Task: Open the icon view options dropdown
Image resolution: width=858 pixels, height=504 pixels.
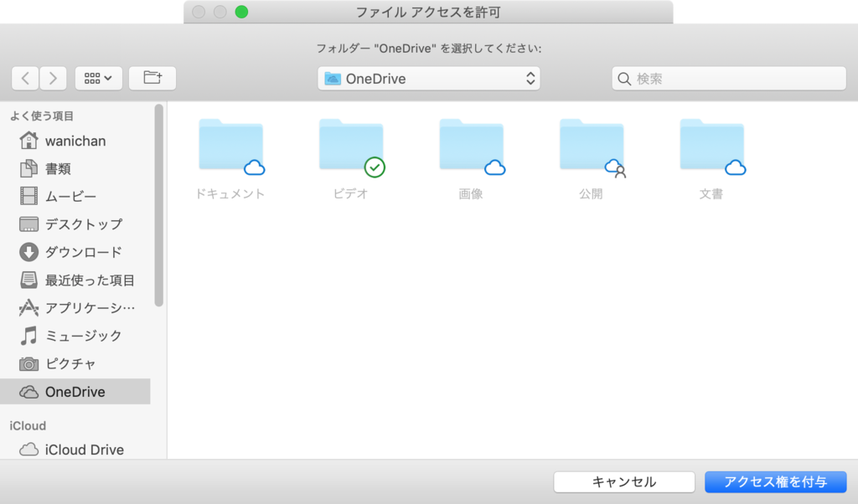Action: click(x=99, y=78)
